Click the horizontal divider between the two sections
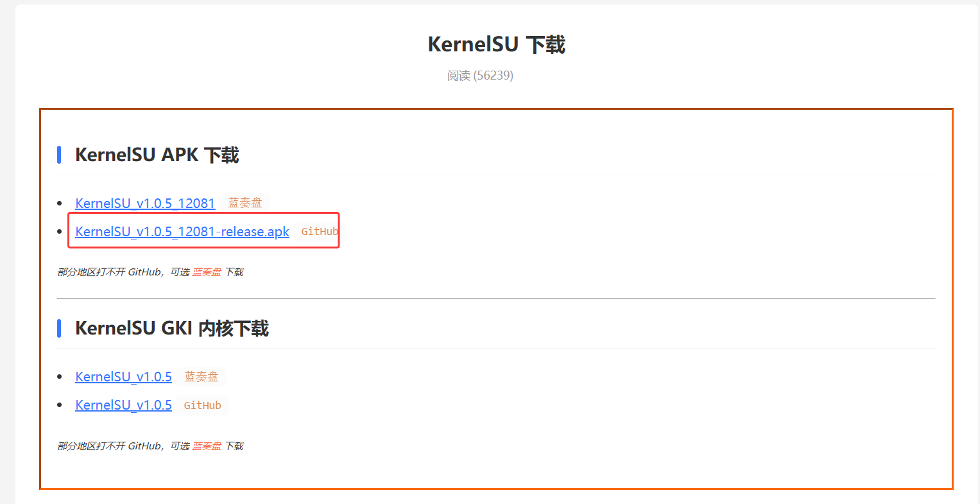This screenshot has height=504, width=980. [495, 299]
